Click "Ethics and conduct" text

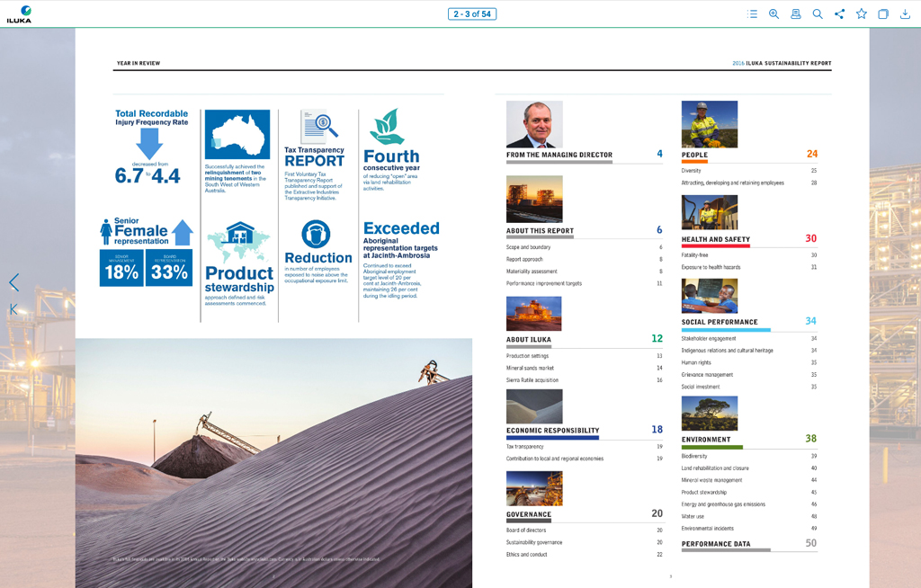coord(527,555)
